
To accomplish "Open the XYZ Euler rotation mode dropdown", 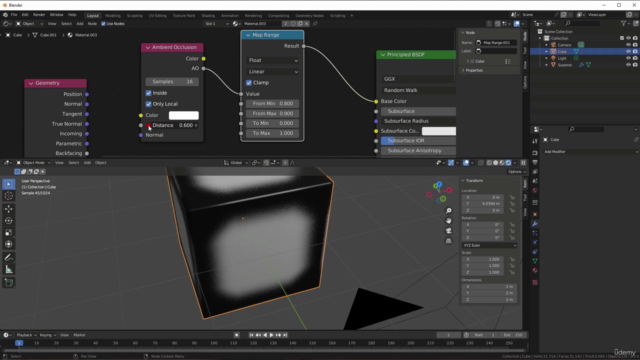I will [x=489, y=245].
